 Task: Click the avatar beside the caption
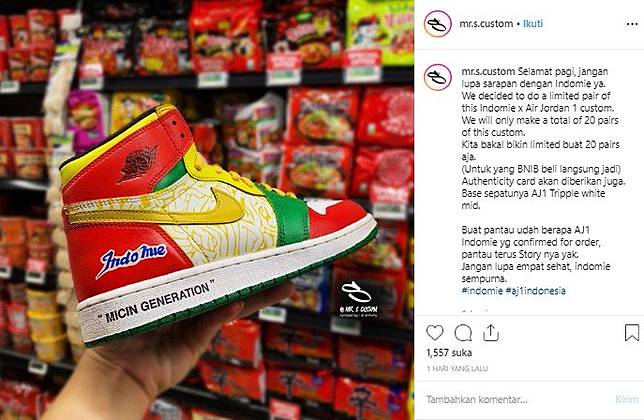[x=437, y=77]
